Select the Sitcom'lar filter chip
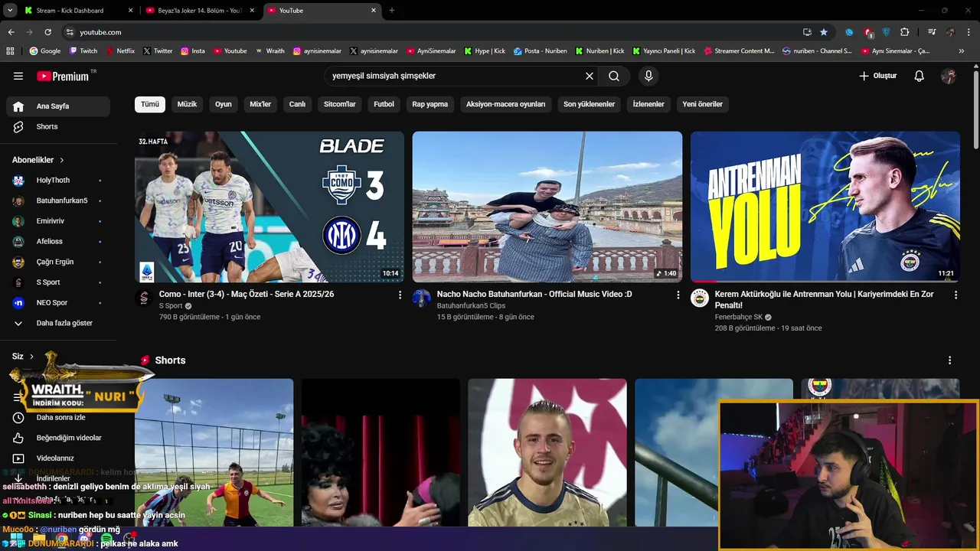Image resolution: width=980 pixels, height=551 pixels. tap(340, 104)
